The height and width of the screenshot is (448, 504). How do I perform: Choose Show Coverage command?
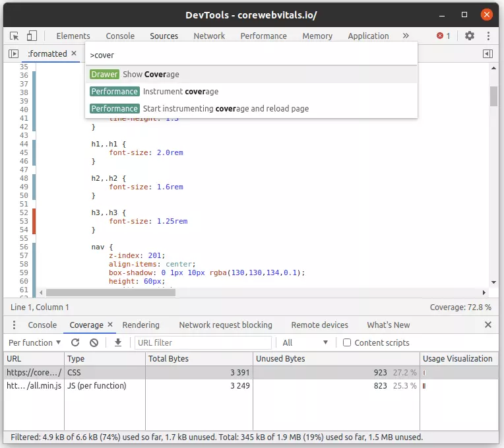(x=251, y=75)
